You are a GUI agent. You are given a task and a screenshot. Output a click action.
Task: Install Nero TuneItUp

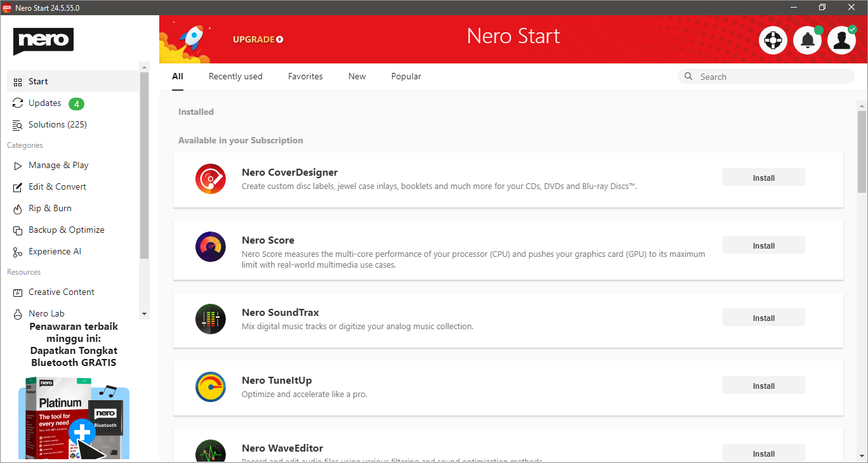point(764,386)
